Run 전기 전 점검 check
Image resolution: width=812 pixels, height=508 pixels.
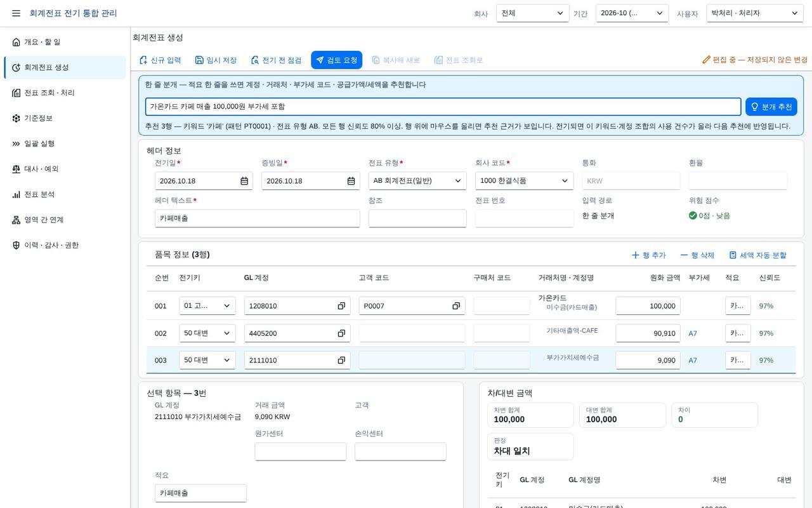[276, 60]
